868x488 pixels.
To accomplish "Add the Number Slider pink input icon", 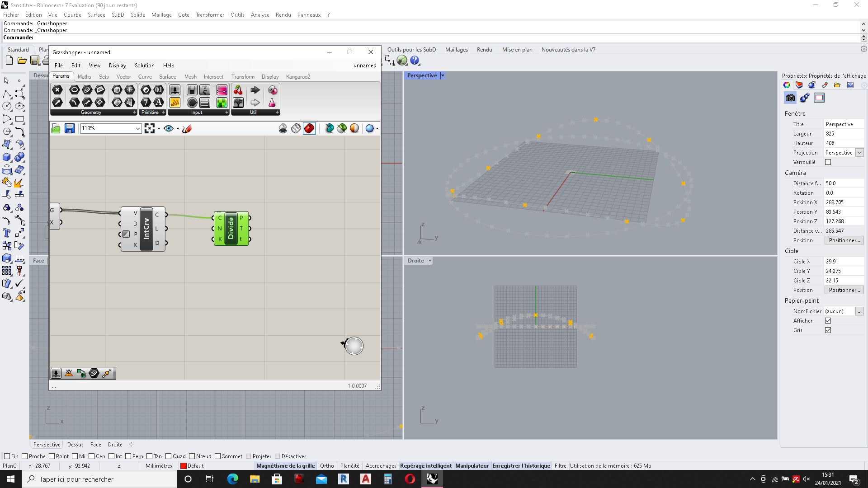I will tap(222, 90).
